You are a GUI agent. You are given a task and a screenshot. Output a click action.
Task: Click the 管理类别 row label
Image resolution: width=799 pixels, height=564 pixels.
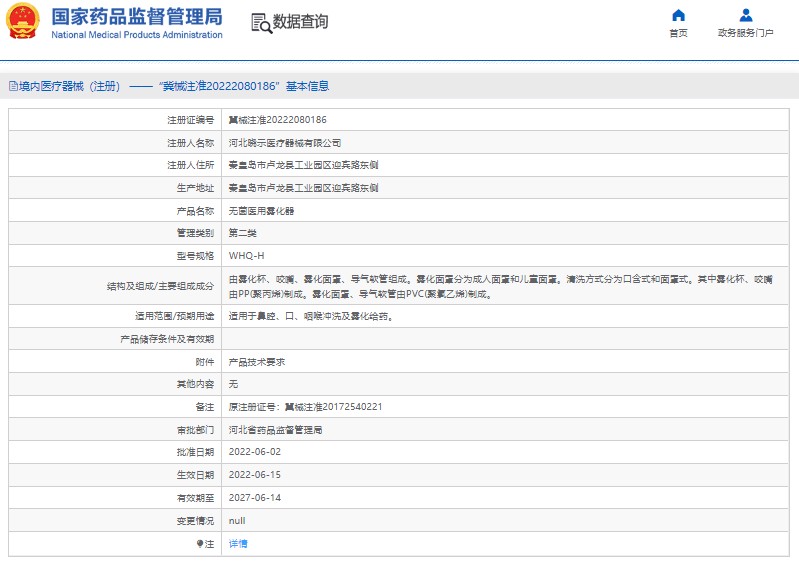(x=195, y=233)
